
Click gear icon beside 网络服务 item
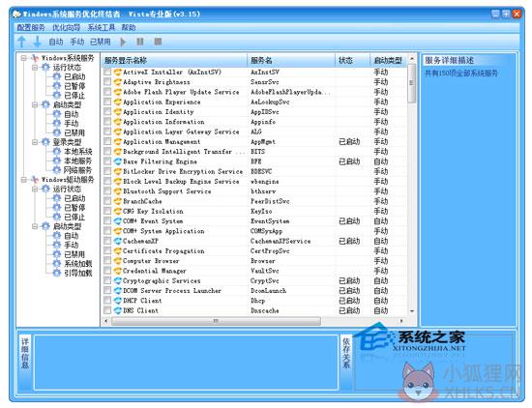57,170
